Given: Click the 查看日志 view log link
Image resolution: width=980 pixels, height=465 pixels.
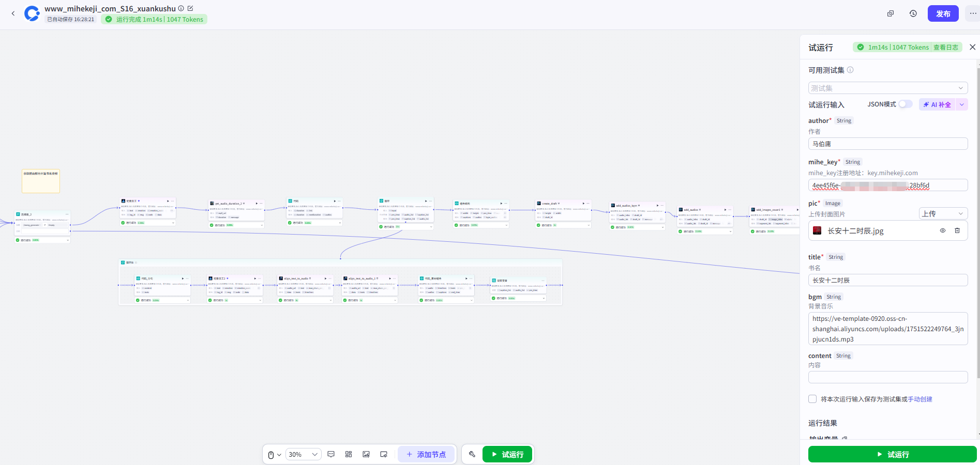Looking at the screenshot, I should click(x=945, y=47).
